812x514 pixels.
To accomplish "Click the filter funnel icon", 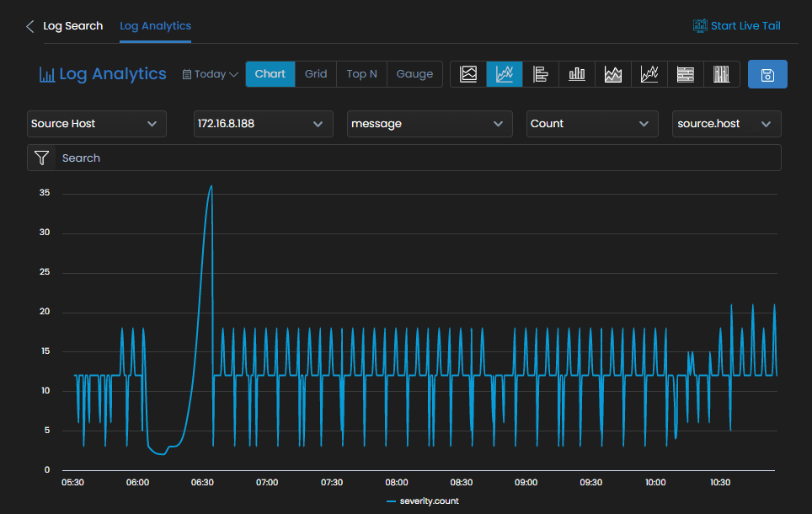I will (41, 158).
